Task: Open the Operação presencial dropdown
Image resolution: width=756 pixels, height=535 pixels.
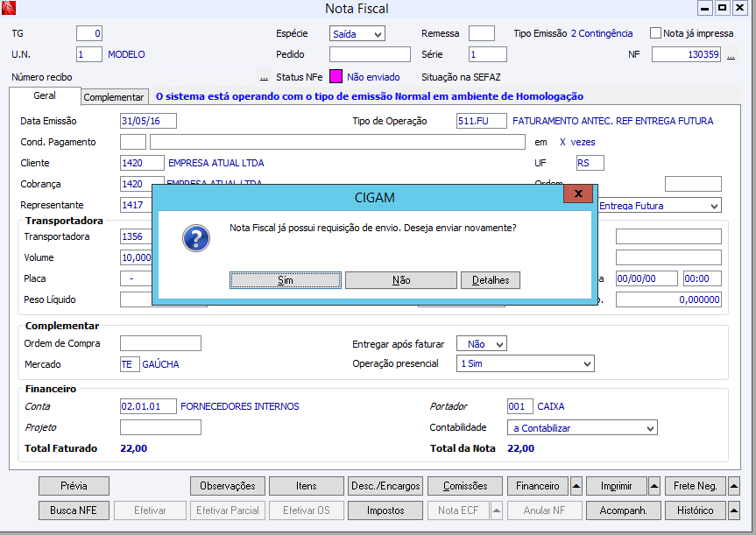Action: [x=525, y=364]
